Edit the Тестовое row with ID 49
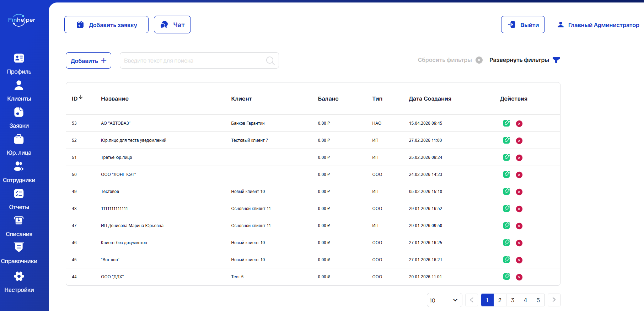Screen dimensions: 644x311 tap(506, 191)
